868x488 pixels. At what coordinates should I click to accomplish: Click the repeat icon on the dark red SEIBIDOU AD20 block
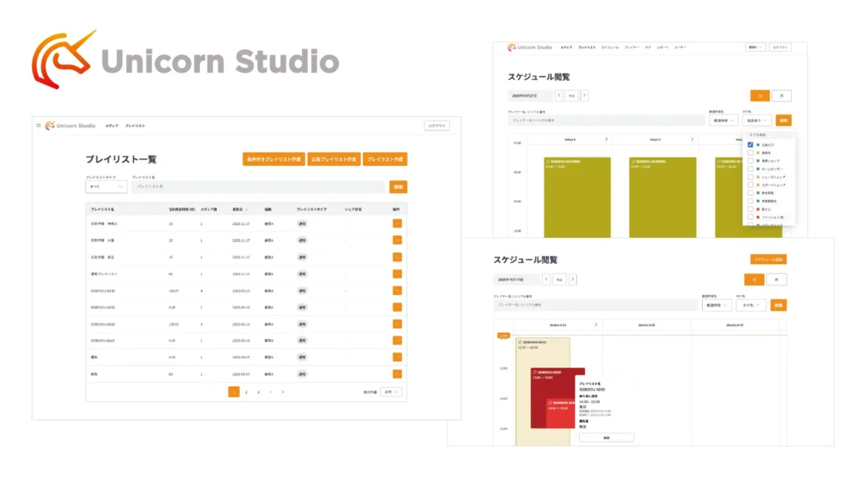[x=535, y=373]
